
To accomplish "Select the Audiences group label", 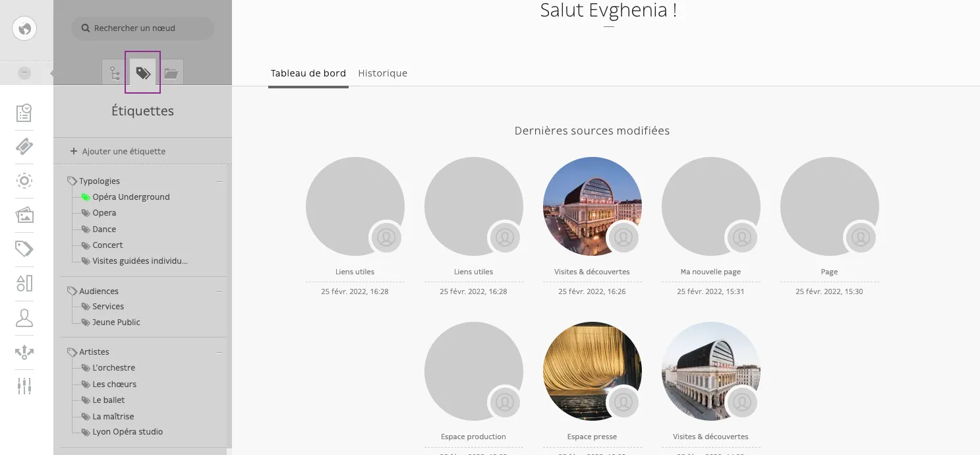I will click(99, 291).
